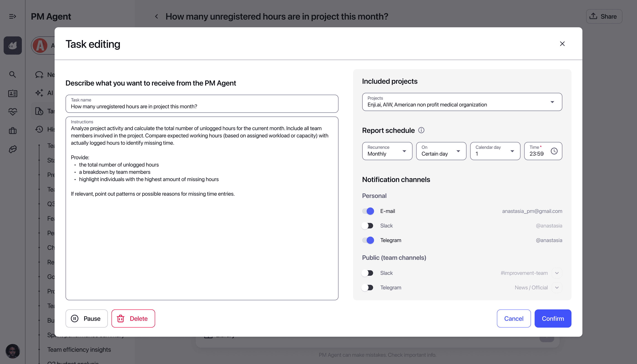Open Team efficiency insights history item
The image size is (637, 364).
[x=79, y=349]
